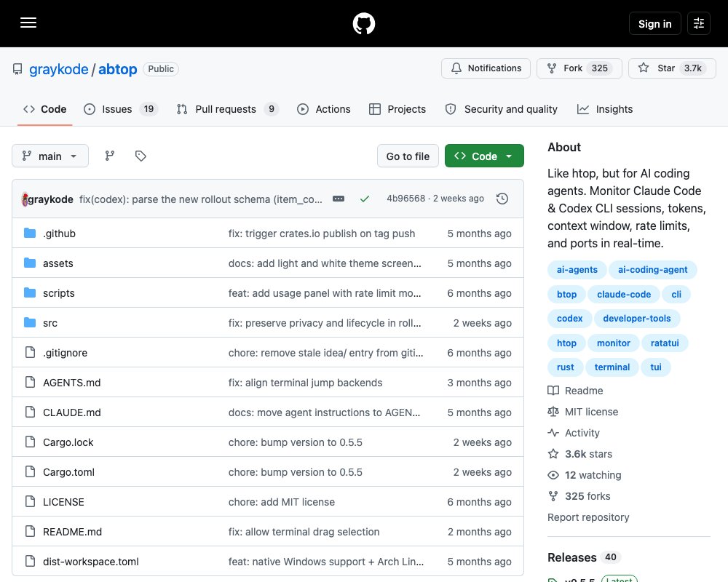728x582 pixels.
Task: Open the Projects tab
Action: (x=397, y=109)
